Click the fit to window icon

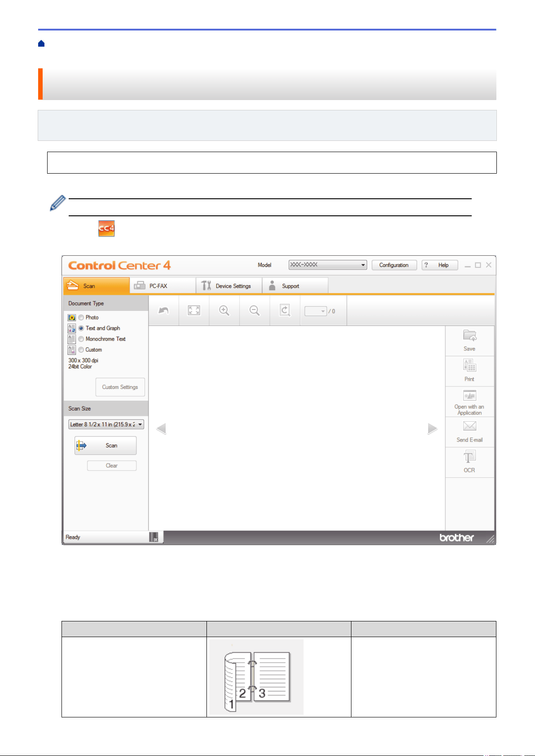coord(194,310)
